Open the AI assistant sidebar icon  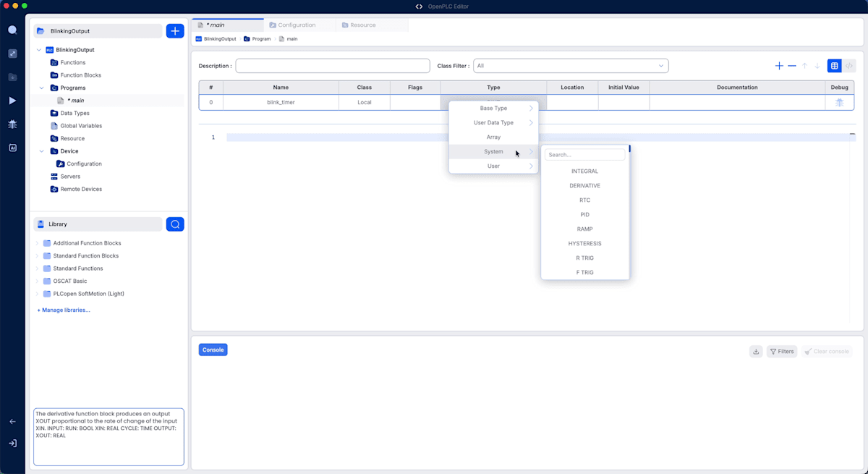pyautogui.click(x=12, y=148)
